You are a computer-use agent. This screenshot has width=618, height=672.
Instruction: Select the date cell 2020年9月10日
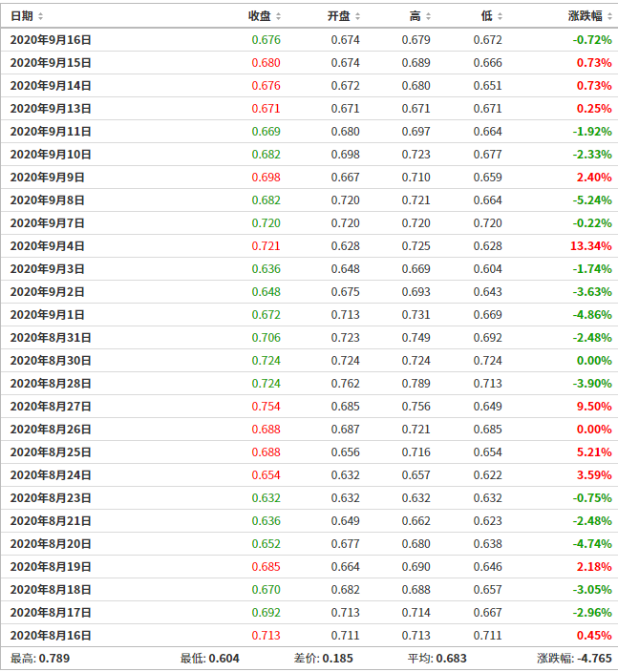(51, 155)
